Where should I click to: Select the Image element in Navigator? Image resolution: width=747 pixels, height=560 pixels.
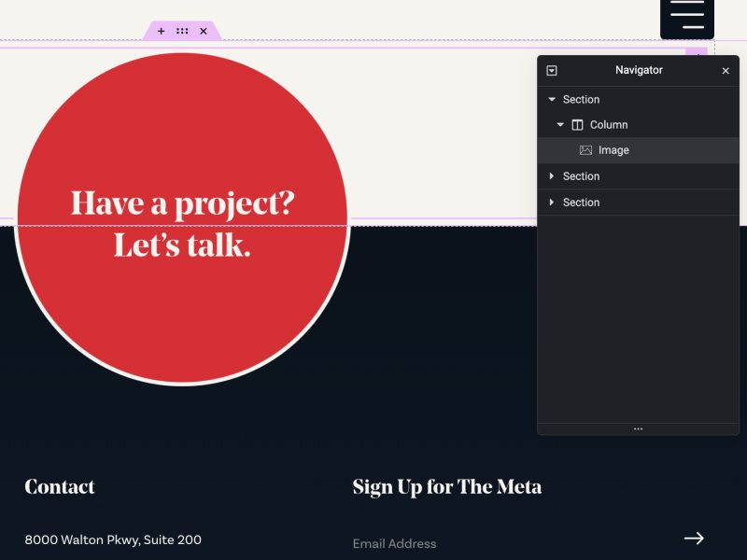tap(639, 150)
